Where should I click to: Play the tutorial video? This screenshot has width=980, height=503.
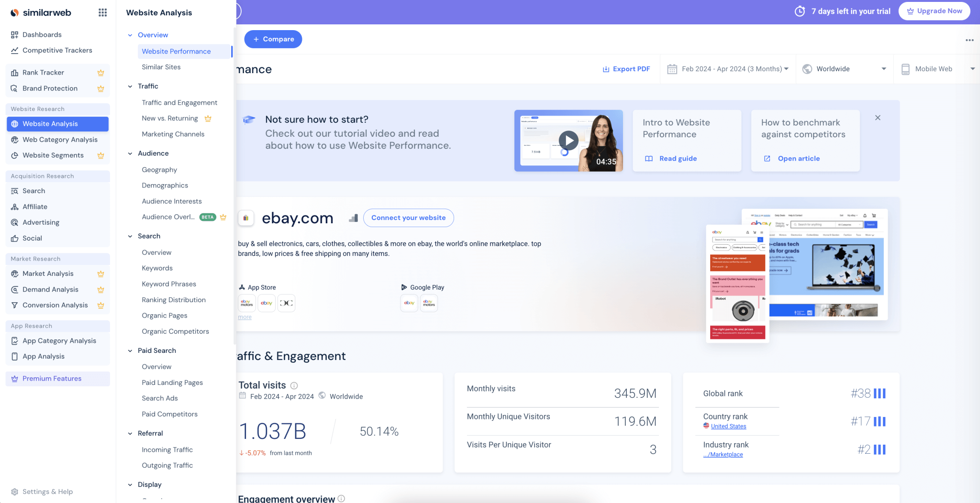coord(568,140)
